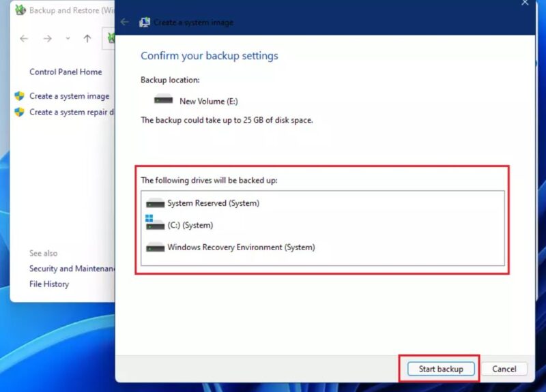Select the New Volume (E:) drive icon

(163, 99)
